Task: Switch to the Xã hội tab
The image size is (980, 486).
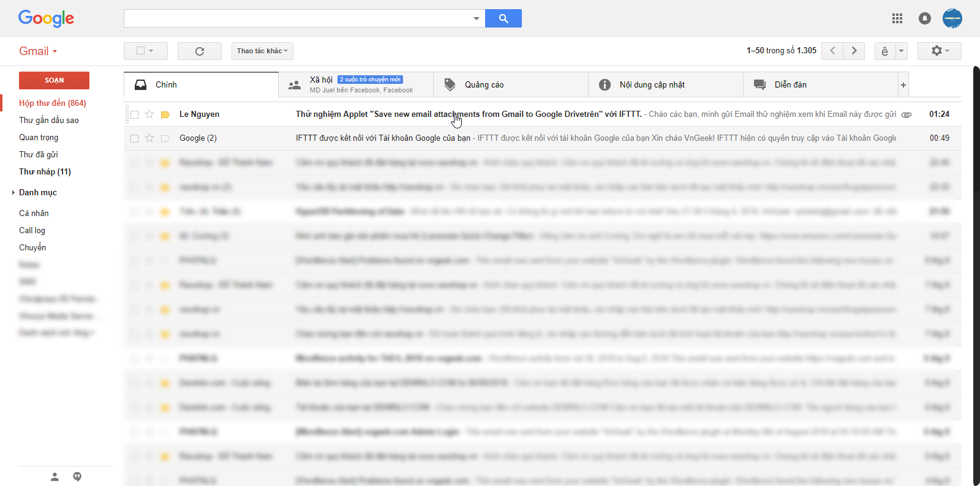Action: pos(356,85)
